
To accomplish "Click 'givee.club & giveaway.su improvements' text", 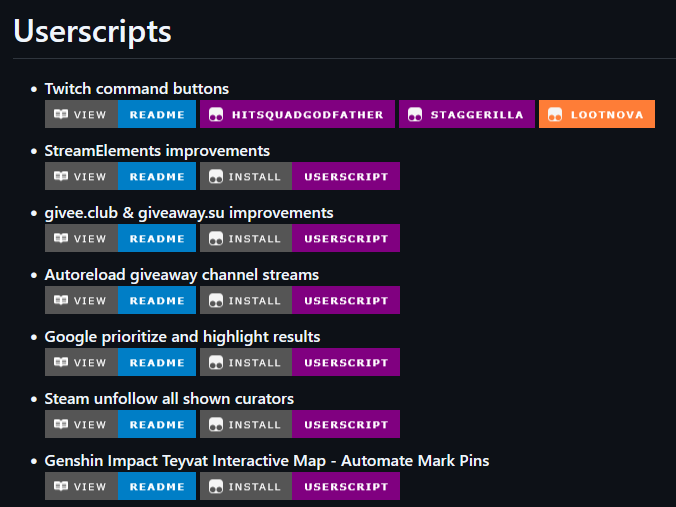I will [x=189, y=213].
